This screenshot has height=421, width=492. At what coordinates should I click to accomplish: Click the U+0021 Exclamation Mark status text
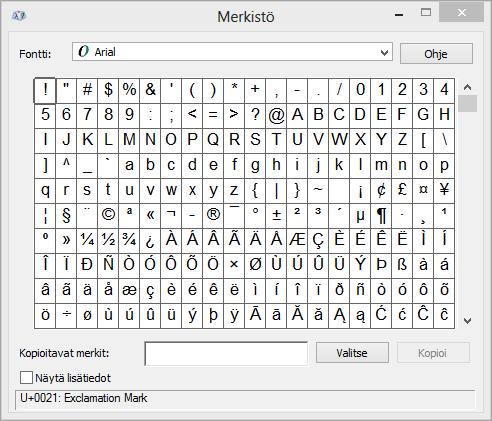83,398
